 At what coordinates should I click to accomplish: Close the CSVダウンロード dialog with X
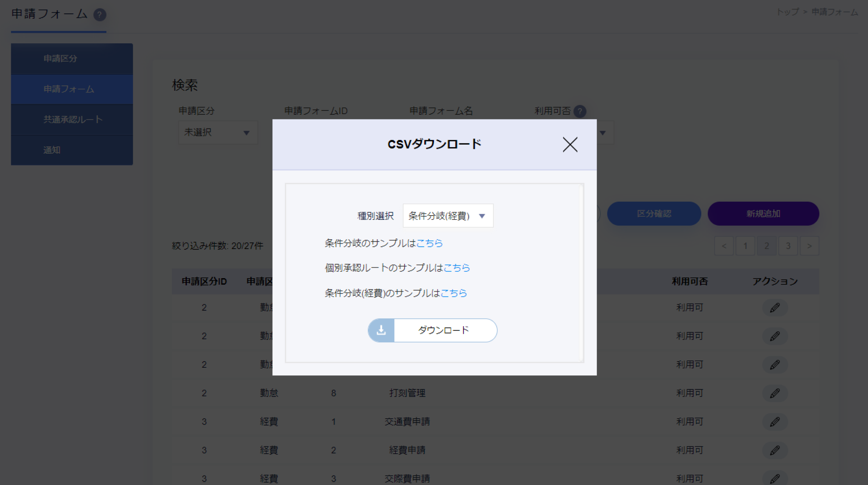(x=570, y=145)
